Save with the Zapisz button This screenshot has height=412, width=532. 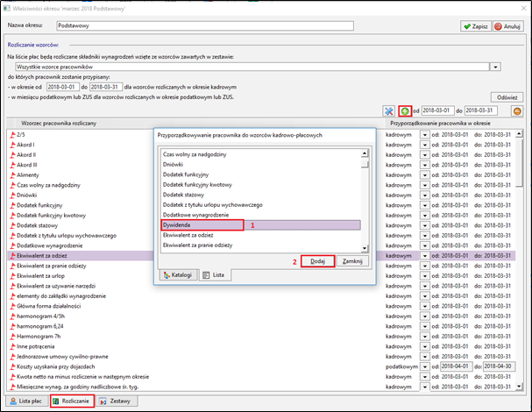coord(476,26)
